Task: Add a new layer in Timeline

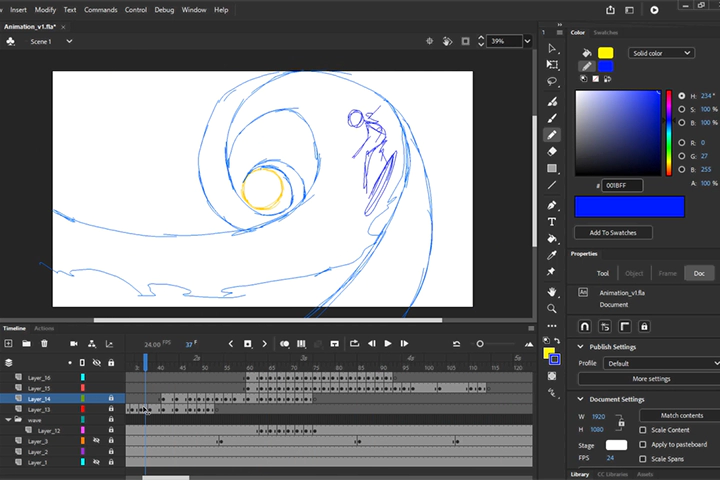Action: pos(8,344)
